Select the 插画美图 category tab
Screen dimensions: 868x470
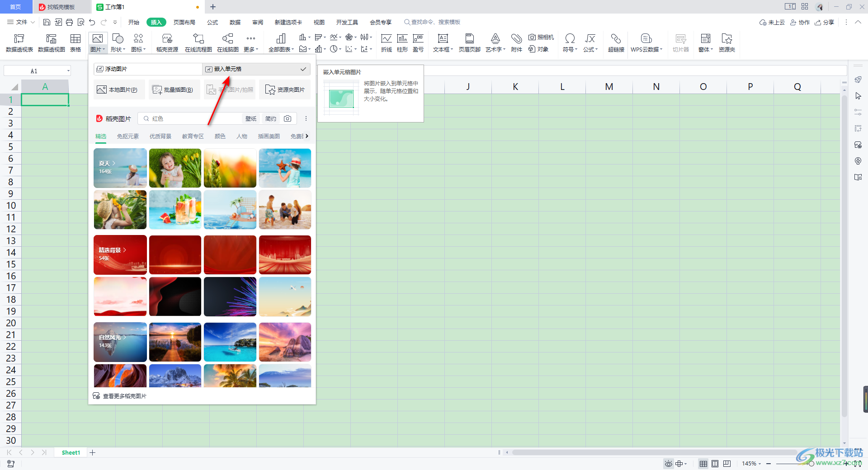pyautogui.click(x=269, y=136)
